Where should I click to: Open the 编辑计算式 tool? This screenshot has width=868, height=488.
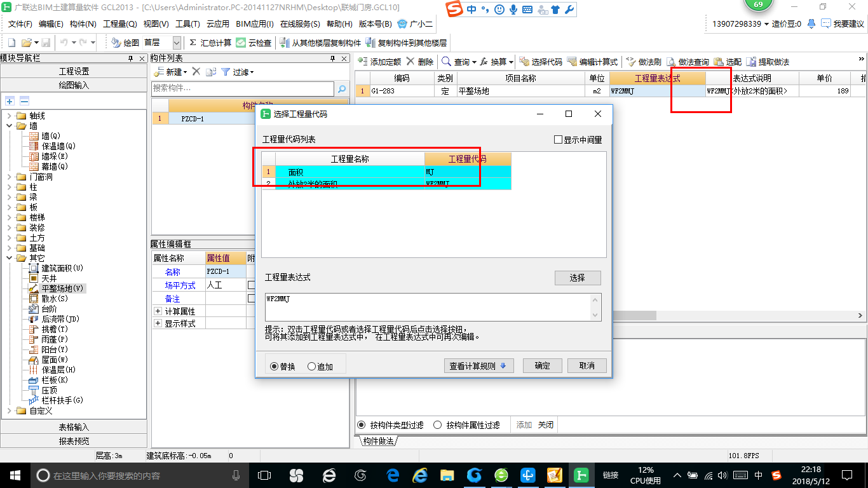pos(592,62)
